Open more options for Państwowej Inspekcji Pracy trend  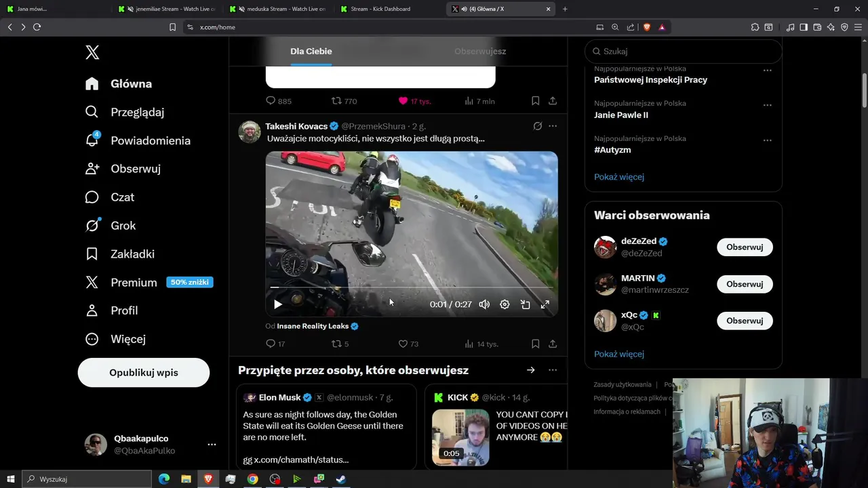(x=768, y=70)
